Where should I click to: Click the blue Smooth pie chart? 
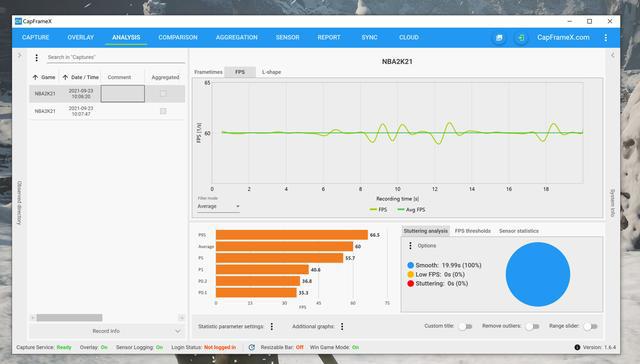(538, 274)
